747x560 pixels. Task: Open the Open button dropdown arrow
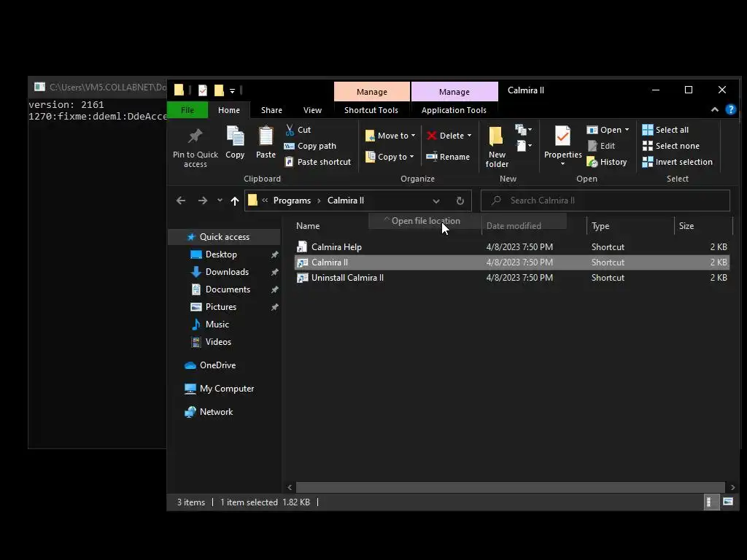point(627,130)
